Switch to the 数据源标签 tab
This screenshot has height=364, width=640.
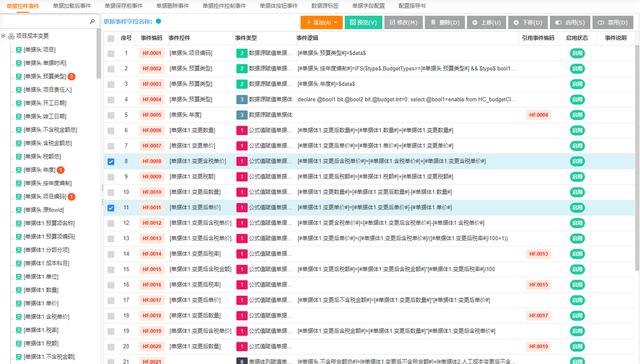(x=325, y=6)
